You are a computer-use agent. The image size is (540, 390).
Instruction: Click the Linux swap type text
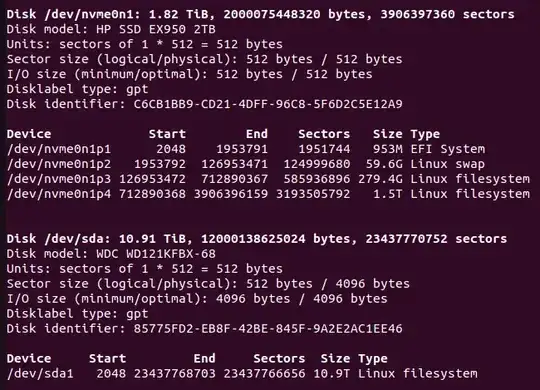tap(448, 164)
